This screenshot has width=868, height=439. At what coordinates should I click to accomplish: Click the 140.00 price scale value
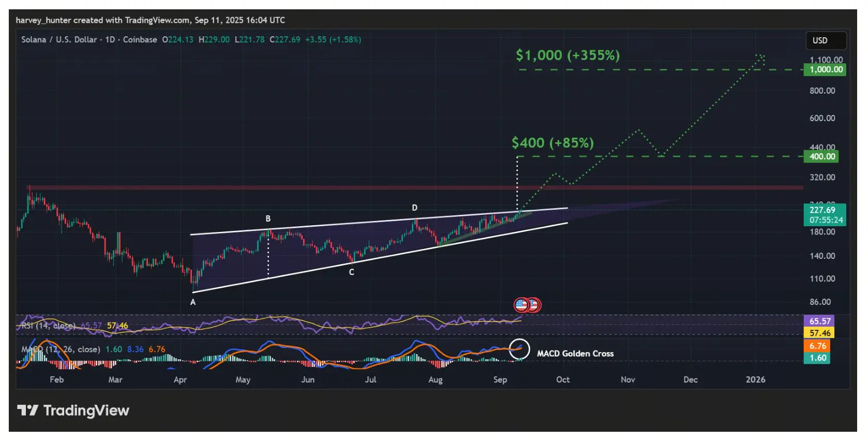[822, 256]
